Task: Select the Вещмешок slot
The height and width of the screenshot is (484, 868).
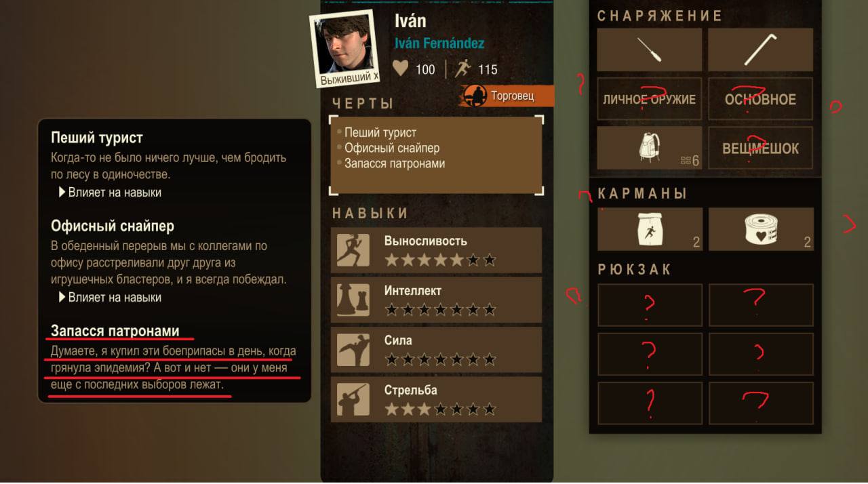Action: pyautogui.click(x=760, y=148)
